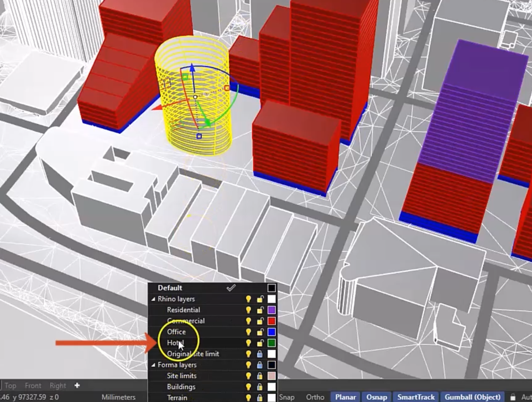Screen dimensions: 532x402
Task: Click the unlocked lock icon on Hotel layer
Action: coord(260,343)
